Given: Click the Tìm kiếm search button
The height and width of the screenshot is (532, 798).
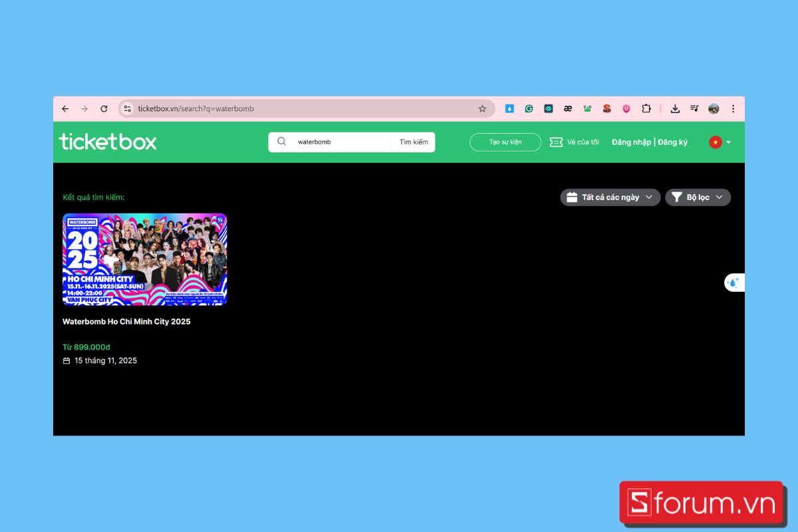Looking at the screenshot, I should (x=414, y=142).
